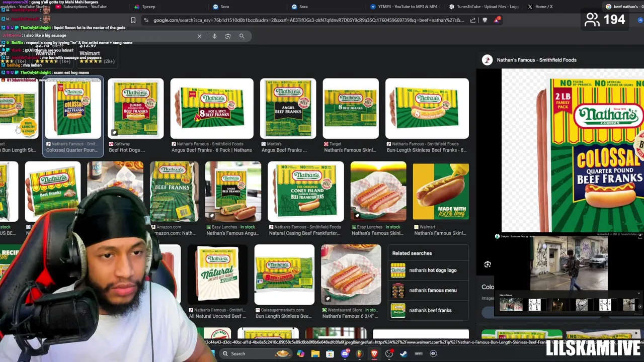This screenshot has height=362, width=644.
Task: Open the Brave Shields lion icon
Action: pyautogui.click(x=485, y=20)
